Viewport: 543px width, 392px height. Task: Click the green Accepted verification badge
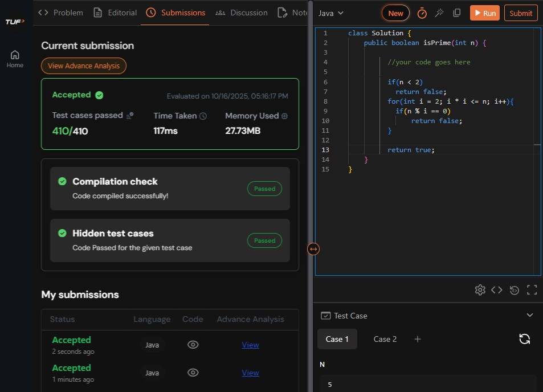(99, 95)
